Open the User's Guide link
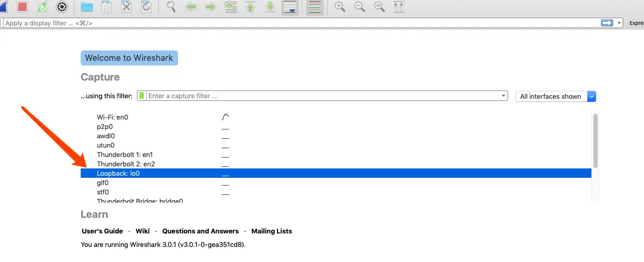 (x=103, y=231)
